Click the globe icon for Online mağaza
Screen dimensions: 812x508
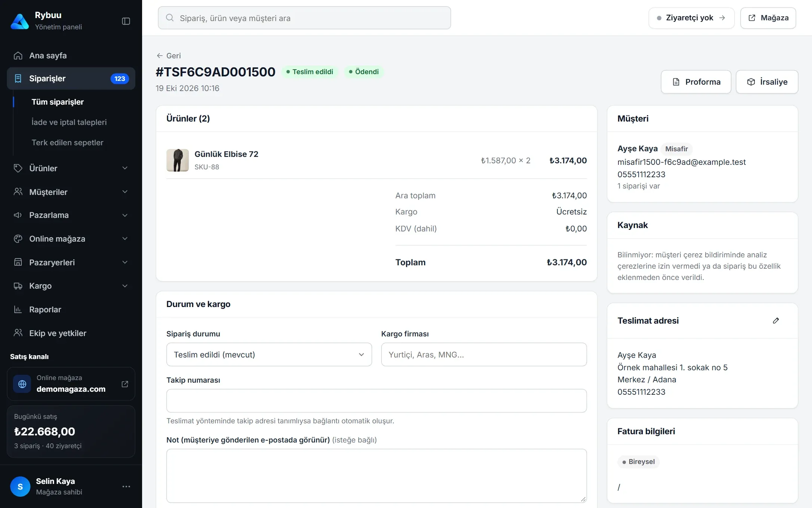tap(22, 384)
